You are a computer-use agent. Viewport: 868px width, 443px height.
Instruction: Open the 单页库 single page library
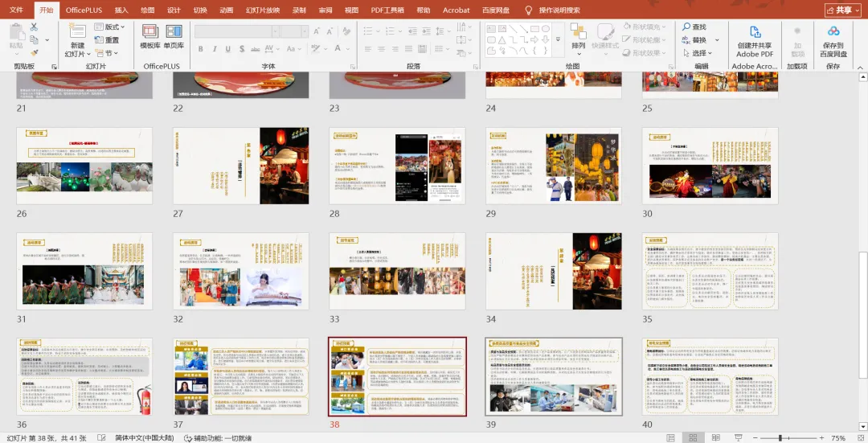click(174, 36)
